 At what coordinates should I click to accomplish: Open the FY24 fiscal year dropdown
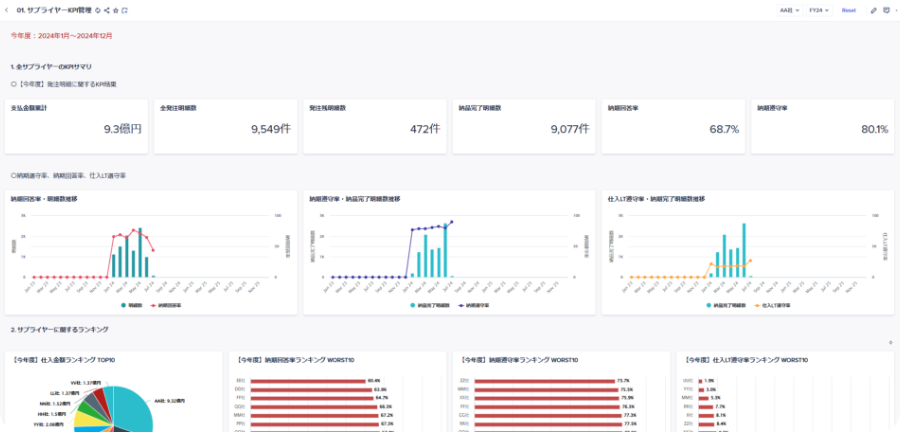tap(819, 10)
